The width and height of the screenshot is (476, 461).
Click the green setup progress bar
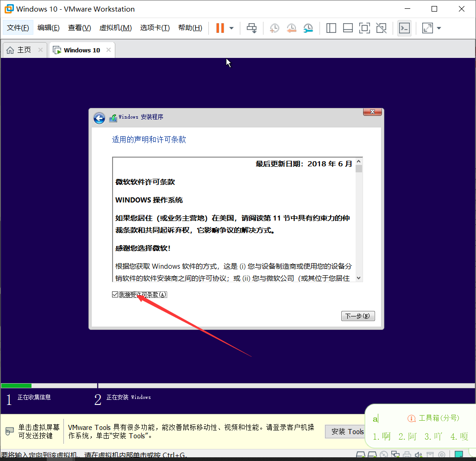tap(16, 385)
